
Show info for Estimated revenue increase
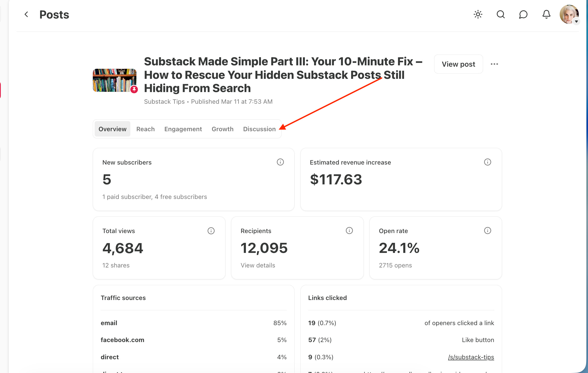tap(488, 162)
